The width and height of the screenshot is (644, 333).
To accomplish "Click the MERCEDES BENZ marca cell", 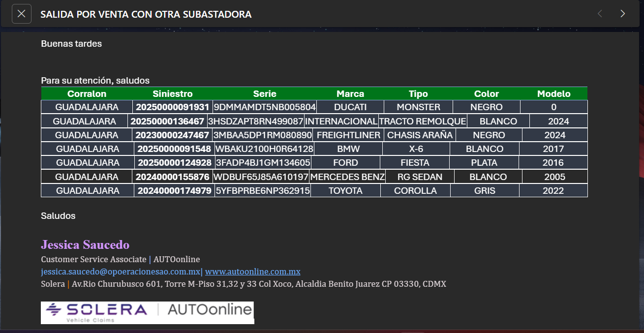I will (x=347, y=177).
